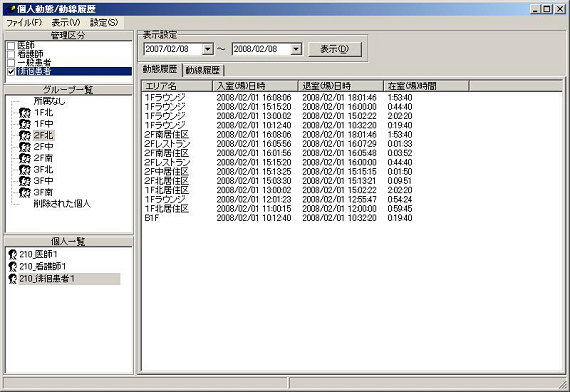Open the ファイル(F) menu
This screenshot has width=570, height=392.
(24, 23)
